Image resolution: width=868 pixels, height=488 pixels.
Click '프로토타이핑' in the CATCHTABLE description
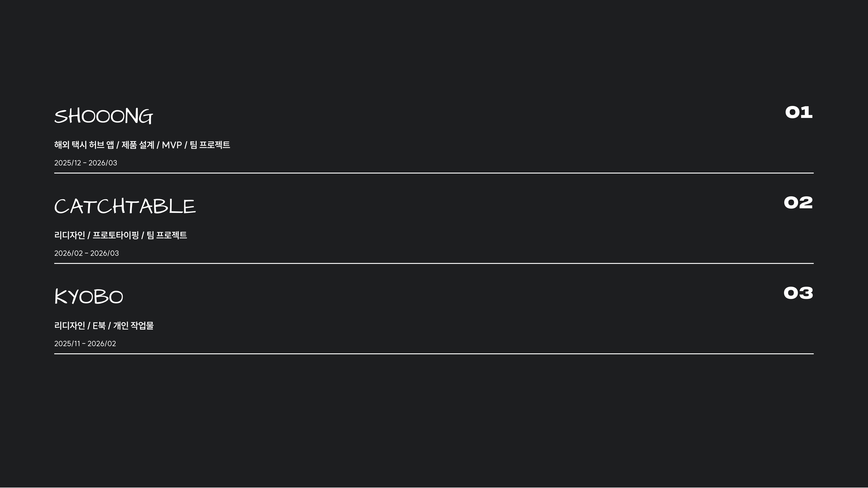point(116,235)
